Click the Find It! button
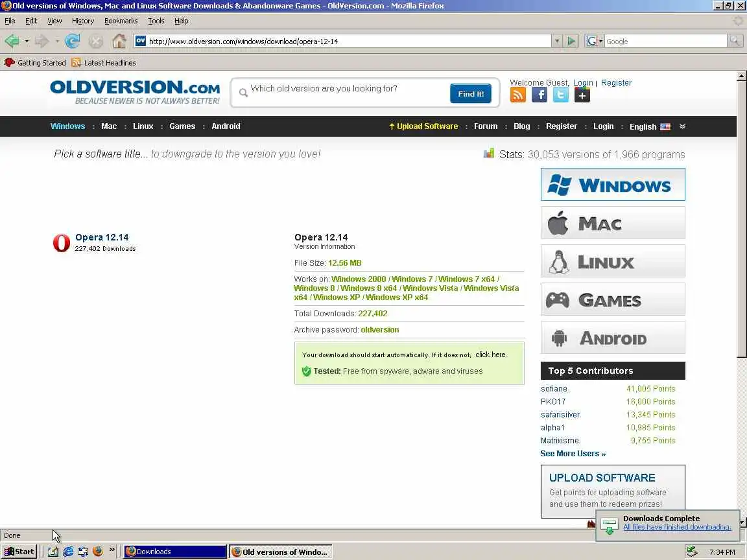The image size is (747, 560). coord(471,94)
